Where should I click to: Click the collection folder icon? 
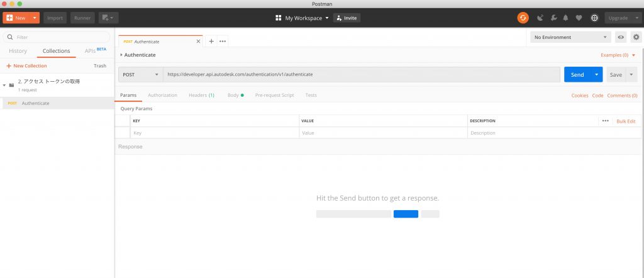click(x=11, y=85)
